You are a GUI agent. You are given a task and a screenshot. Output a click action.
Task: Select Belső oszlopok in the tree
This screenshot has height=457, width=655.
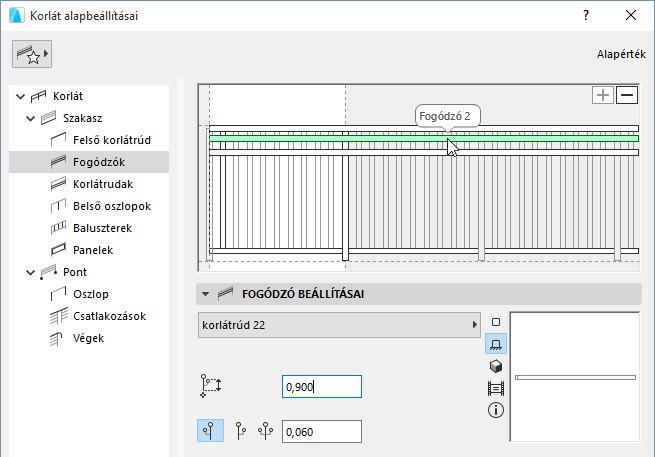tap(89, 206)
